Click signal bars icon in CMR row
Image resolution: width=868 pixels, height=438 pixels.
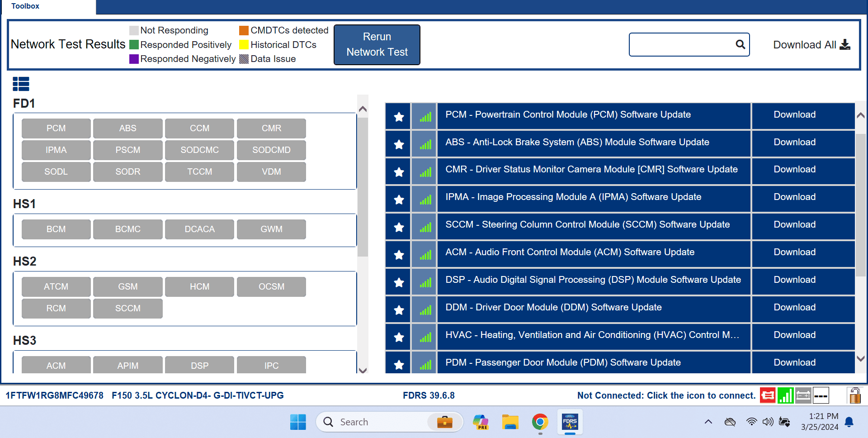pos(425,172)
